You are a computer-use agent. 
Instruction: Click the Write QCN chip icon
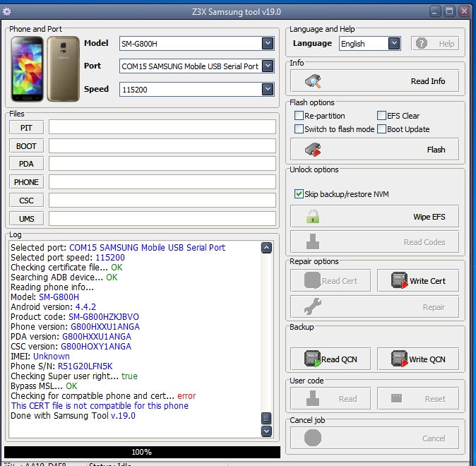pos(399,359)
